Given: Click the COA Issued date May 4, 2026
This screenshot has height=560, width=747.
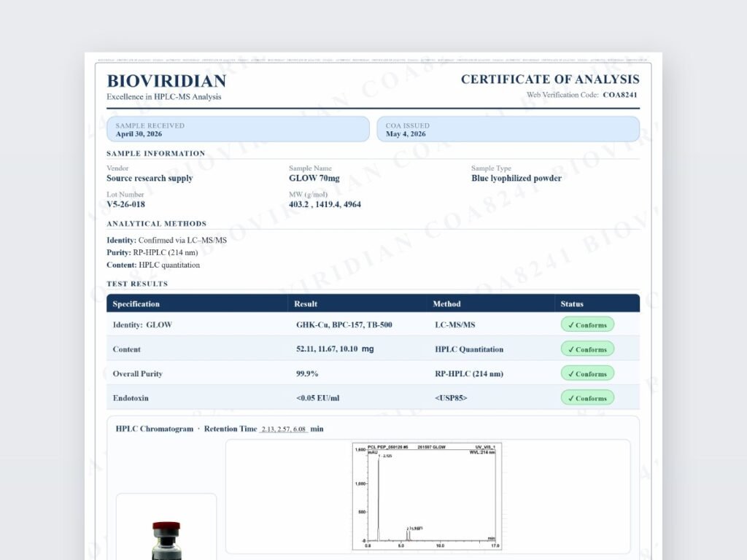Looking at the screenshot, I should tap(406, 134).
